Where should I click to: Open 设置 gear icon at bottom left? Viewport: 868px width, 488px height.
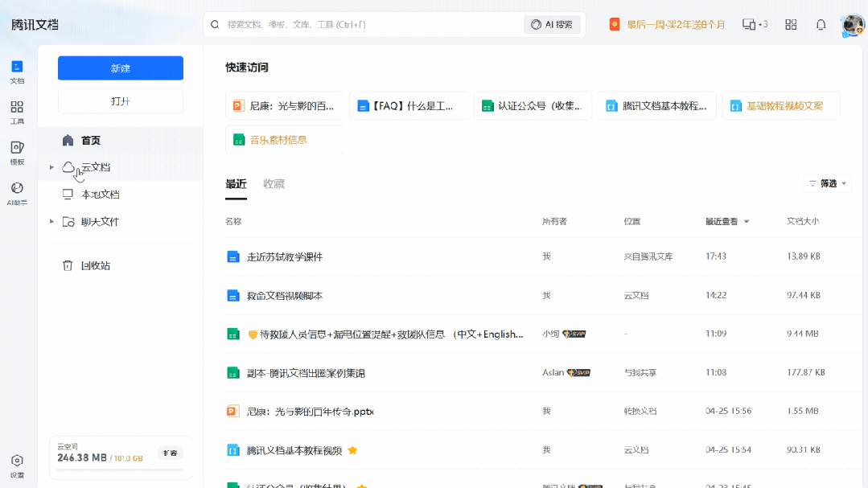click(x=17, y=465)
